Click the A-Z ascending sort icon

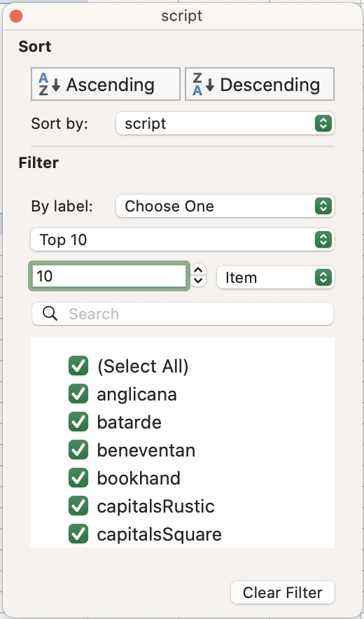pyautogui.click(x=49, y=84)
